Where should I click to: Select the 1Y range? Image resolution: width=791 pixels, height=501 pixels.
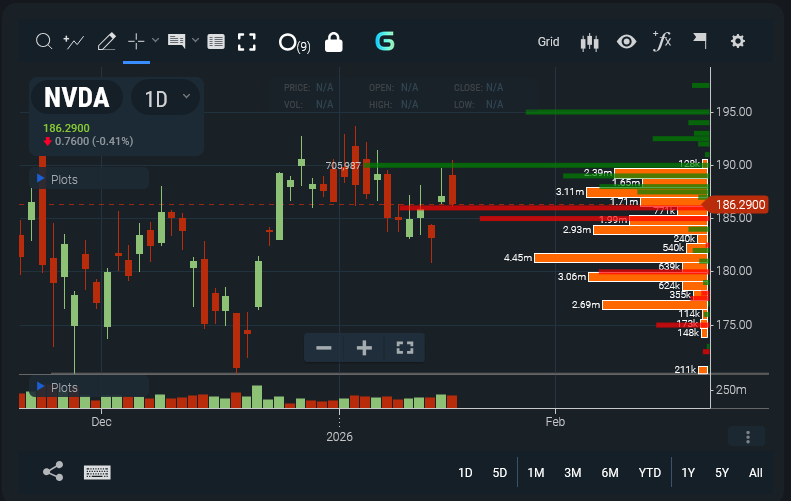688,473
